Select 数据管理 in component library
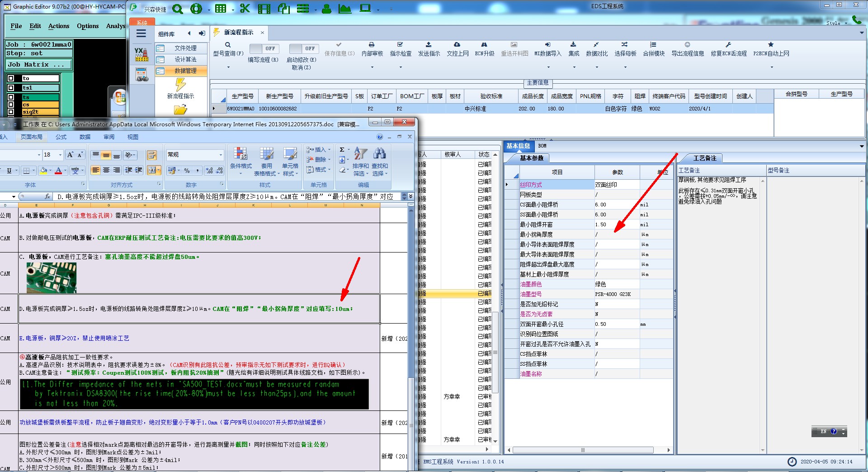 [x=181, y=71]
